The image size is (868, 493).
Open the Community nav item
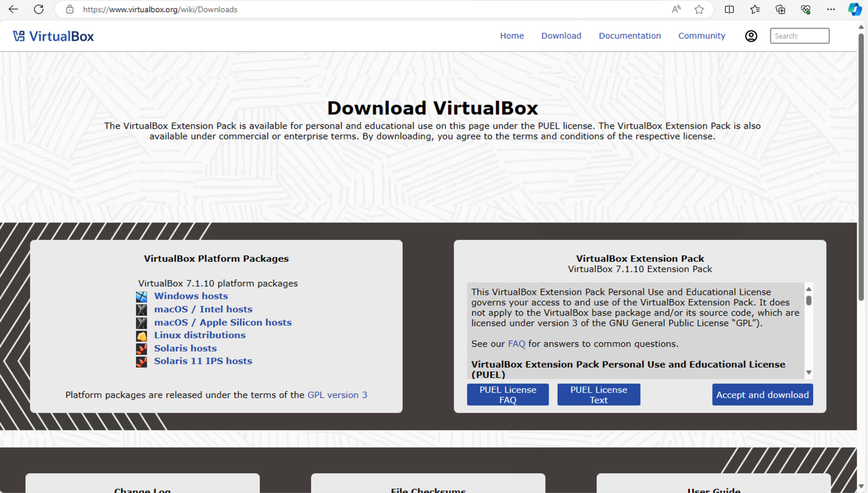(702, 36)
